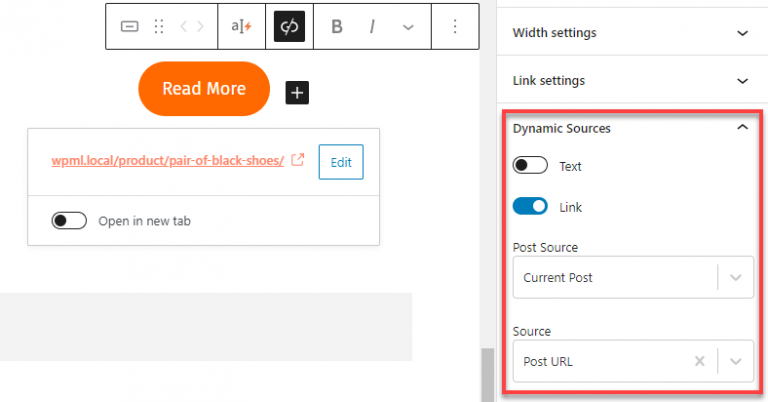Click the unlink icon in block toolbar

click(x=289, y=27)
